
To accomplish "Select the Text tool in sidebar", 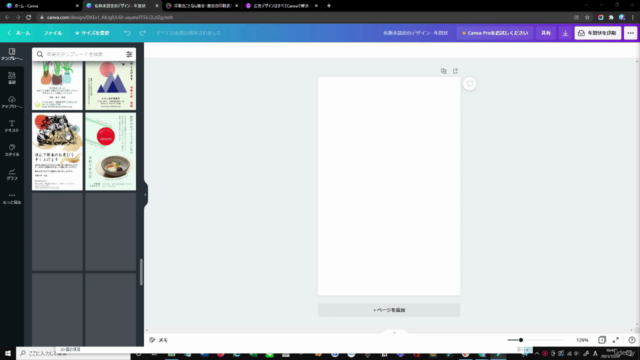I will [x=12, y=126].
